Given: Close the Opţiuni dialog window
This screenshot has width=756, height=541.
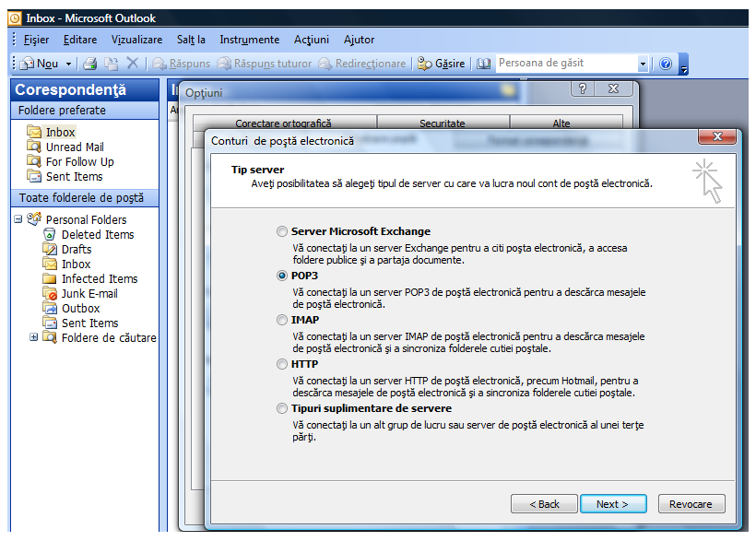Looking at the screenshot, I should [x=613, y=88].
